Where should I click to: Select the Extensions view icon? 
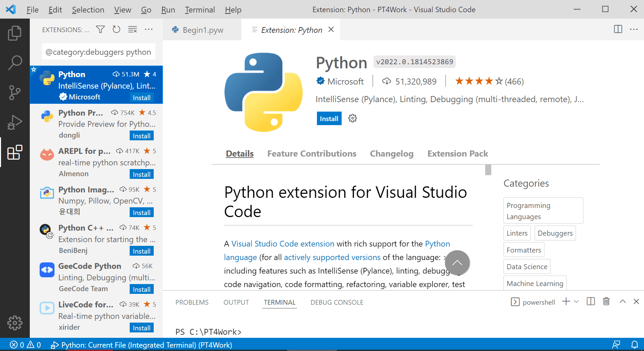tap(15, 153)
